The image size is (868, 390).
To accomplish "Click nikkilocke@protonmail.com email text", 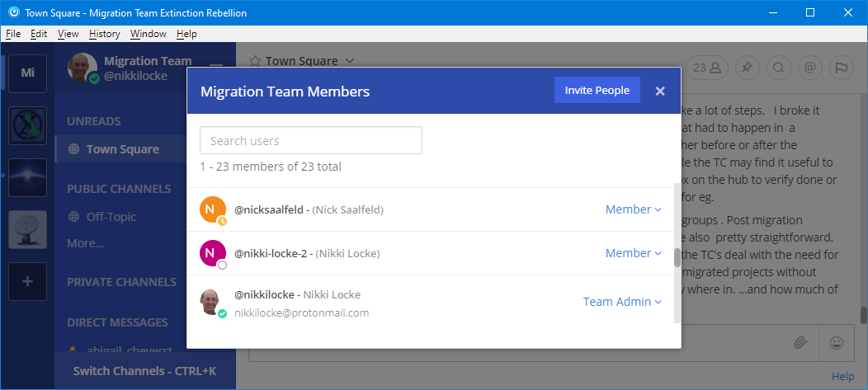I will [302, 313].
